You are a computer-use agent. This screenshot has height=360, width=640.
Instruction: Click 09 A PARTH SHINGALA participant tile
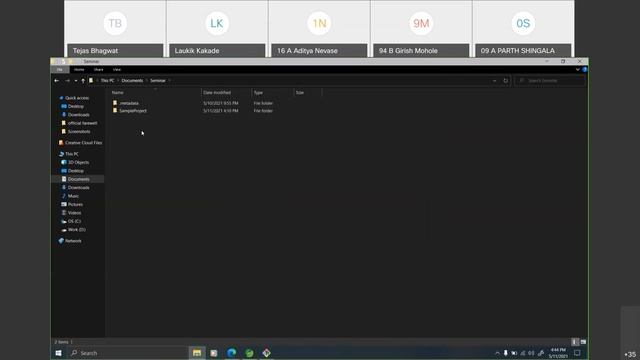pyautogui.click(x=523, y=29)
